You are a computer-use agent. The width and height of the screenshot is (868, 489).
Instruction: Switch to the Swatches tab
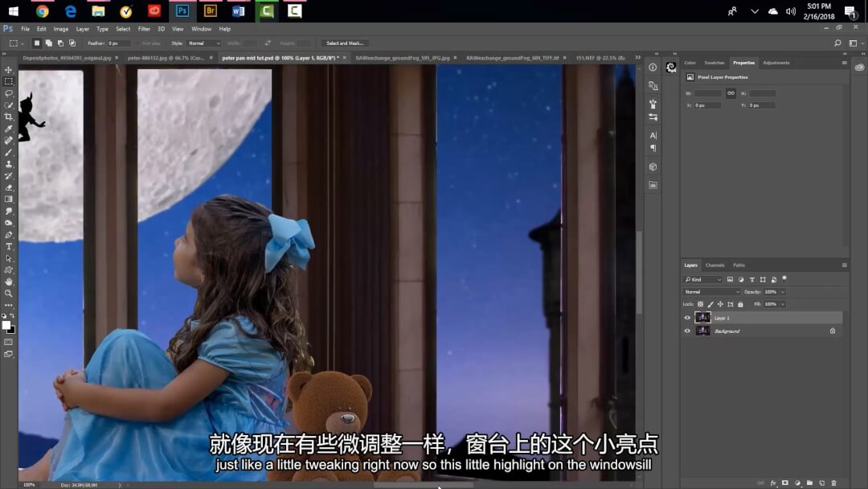(x=714, y=63)
